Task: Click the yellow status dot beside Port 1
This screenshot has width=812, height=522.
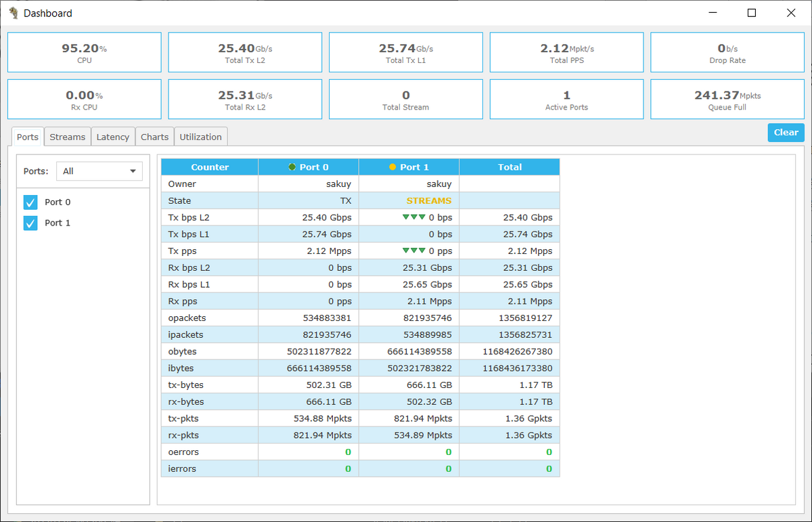Action: tap(392, 167)
